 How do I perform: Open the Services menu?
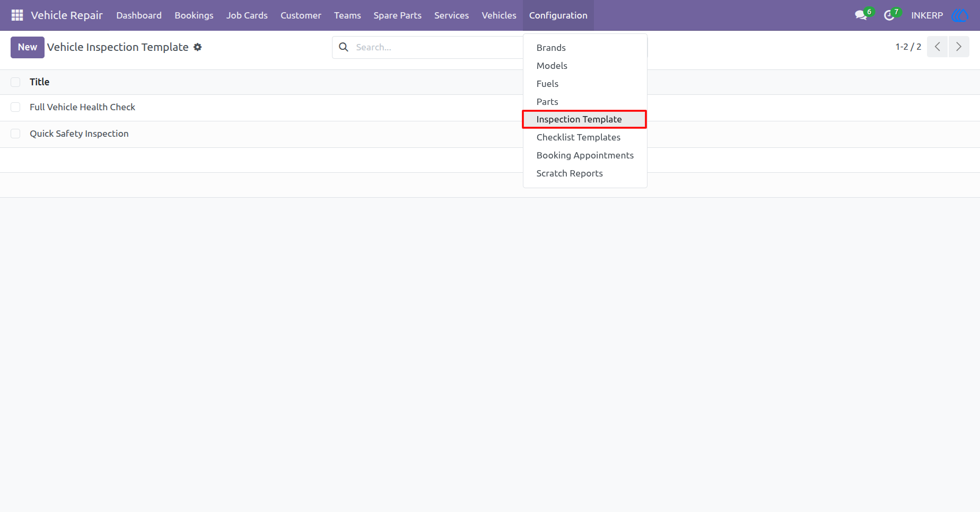452,15
